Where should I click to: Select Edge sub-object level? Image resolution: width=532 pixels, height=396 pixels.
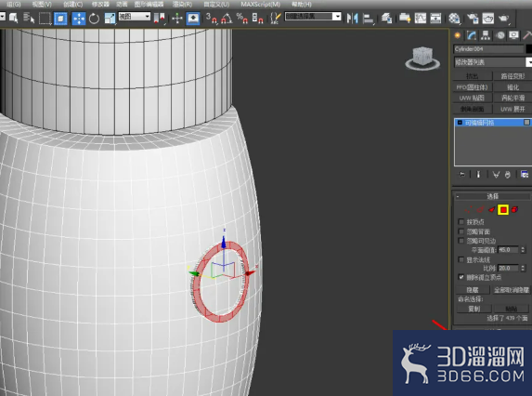point(480,210)
